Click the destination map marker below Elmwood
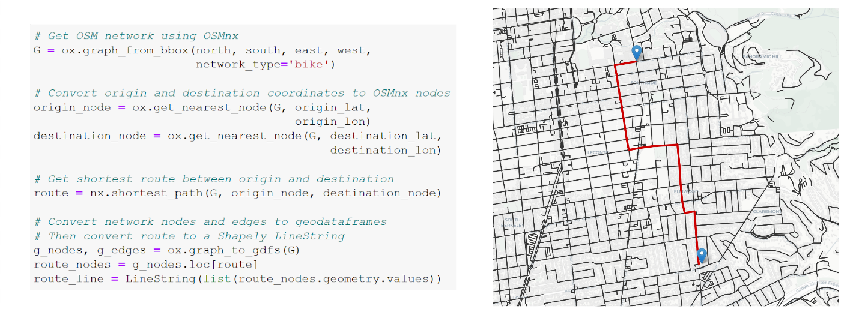The image size is (868, 312). 702,257
